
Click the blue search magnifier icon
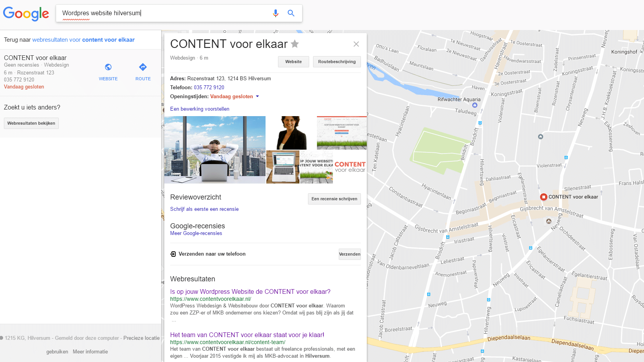pyautogui.click(x=291, y=13)
